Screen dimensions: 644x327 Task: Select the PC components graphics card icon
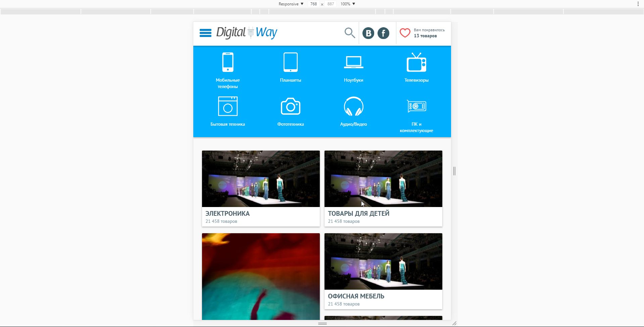[416, 107]
